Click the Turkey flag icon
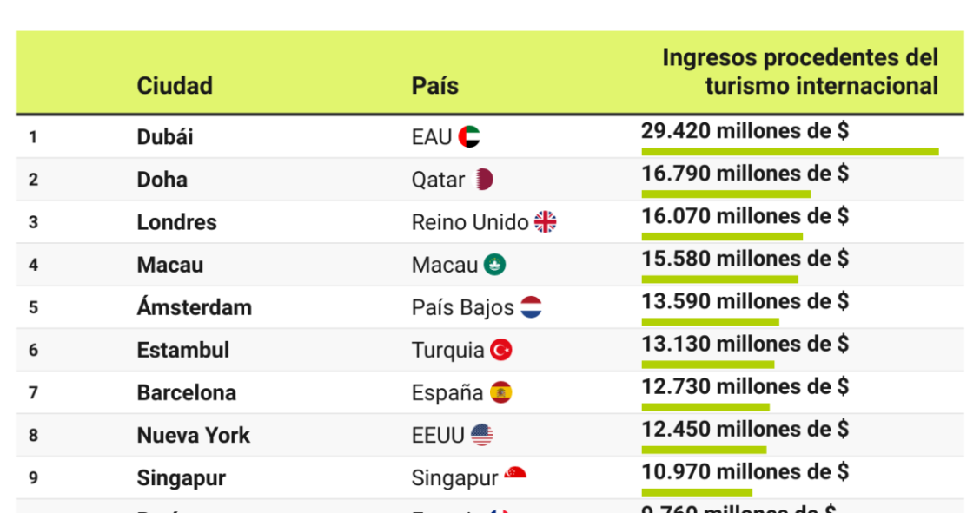This screenshot has width=980, height=513. pos(501,350)
